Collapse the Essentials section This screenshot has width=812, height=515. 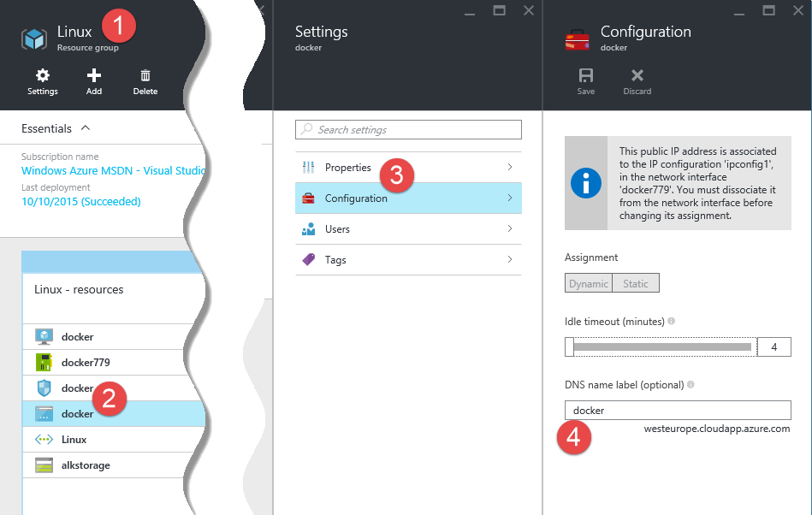tap(86, 127)
